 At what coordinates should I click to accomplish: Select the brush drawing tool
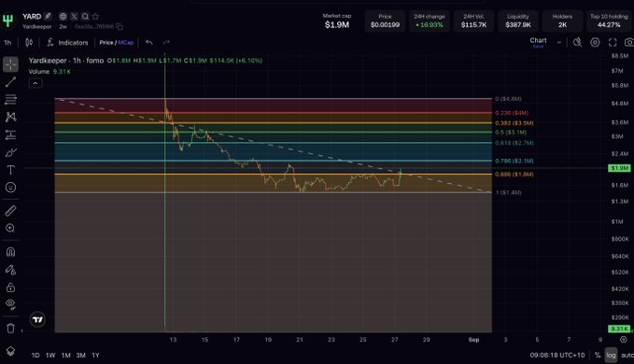click(10, 152)
